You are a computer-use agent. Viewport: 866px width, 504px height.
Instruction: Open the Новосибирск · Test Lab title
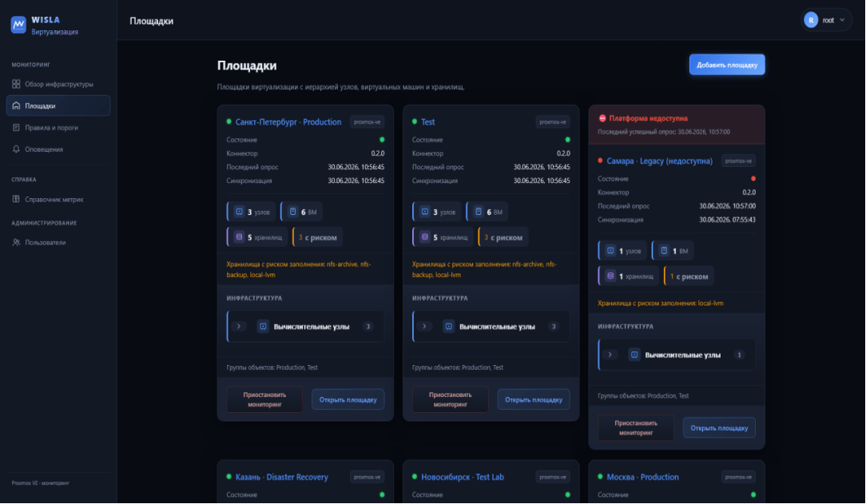[x=463, y=477]
